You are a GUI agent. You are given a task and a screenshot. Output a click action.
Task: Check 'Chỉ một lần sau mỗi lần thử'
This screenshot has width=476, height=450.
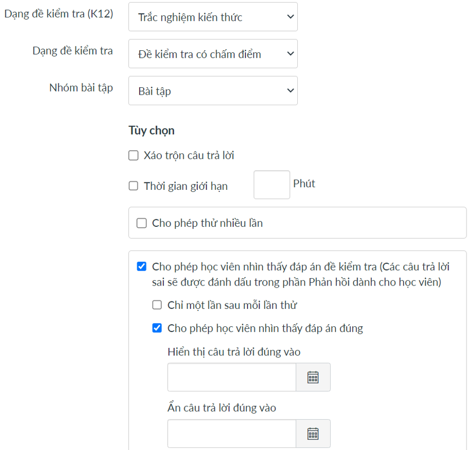tap(157, 305)
